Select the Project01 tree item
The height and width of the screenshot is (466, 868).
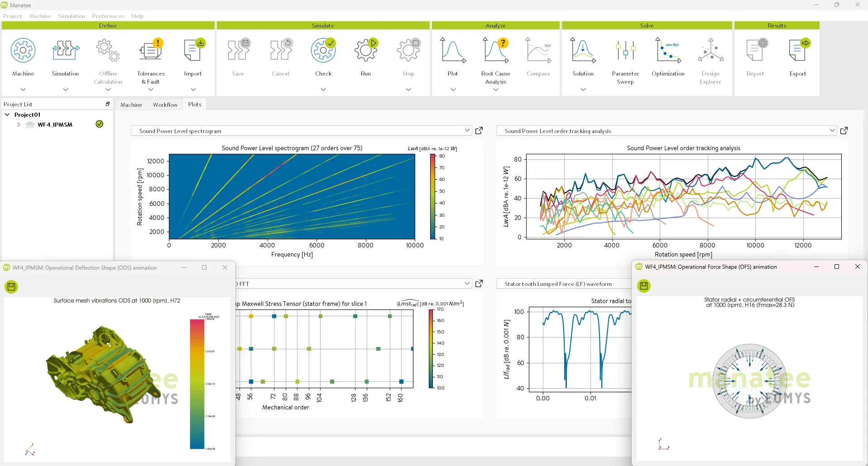click(x=28, y=114)
